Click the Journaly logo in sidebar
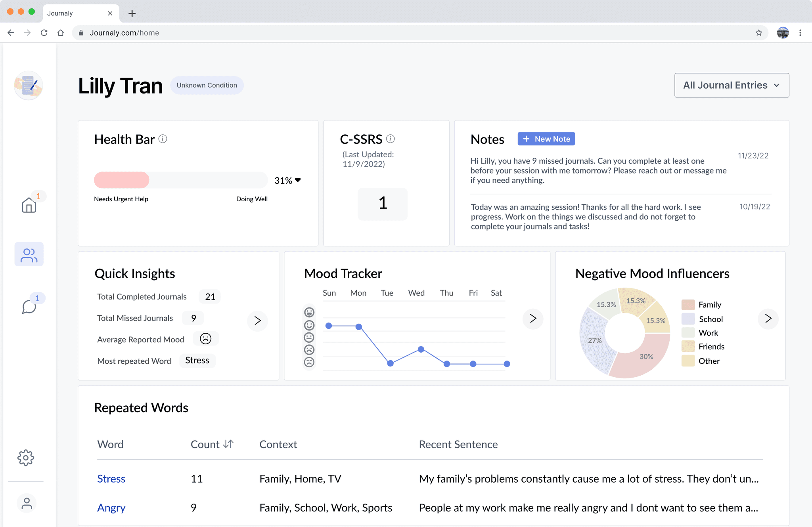 coord(29,86)
